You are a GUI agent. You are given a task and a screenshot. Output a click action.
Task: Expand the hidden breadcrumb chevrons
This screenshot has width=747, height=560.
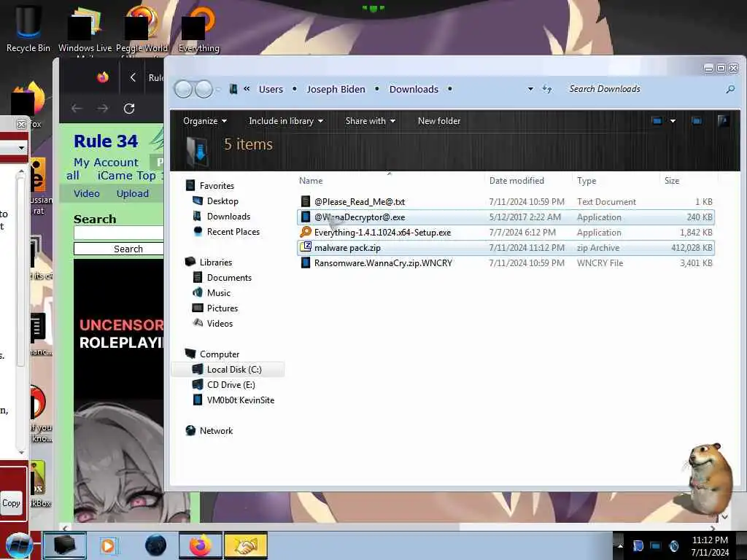click(247, 88)
